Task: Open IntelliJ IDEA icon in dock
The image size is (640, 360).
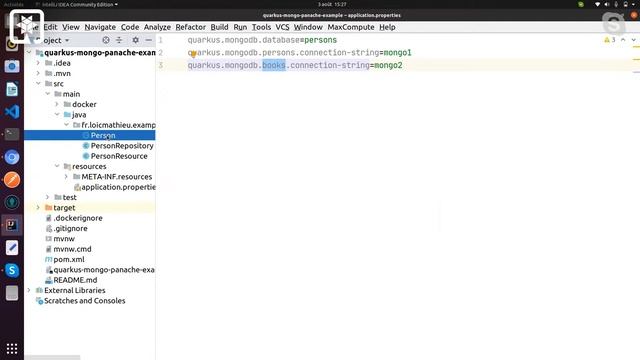Action: [12, 225]
